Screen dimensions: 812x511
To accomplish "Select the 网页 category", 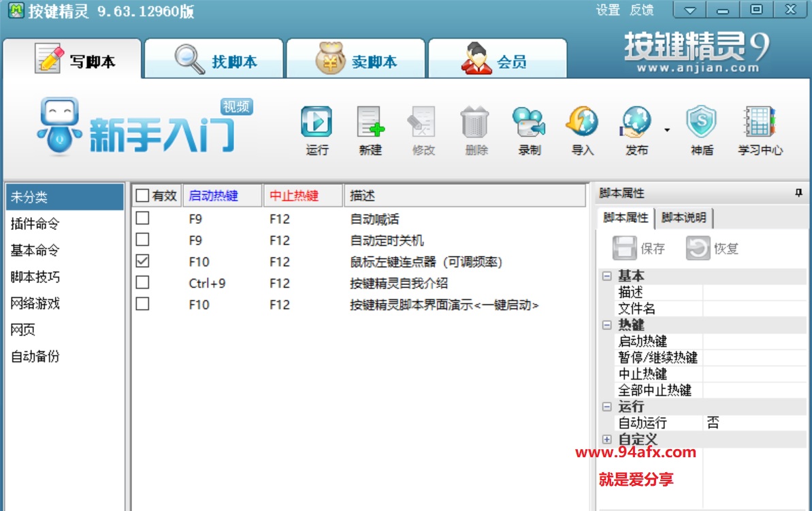I will [x=65, y=329].
